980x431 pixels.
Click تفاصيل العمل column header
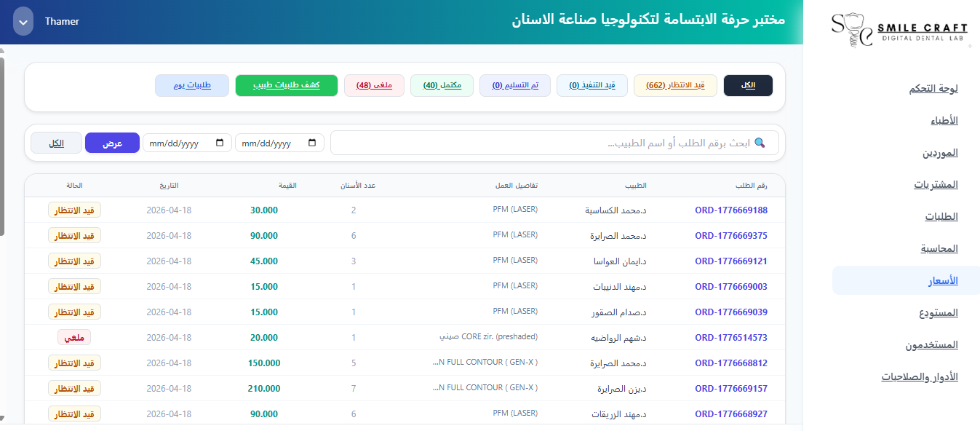516,186
